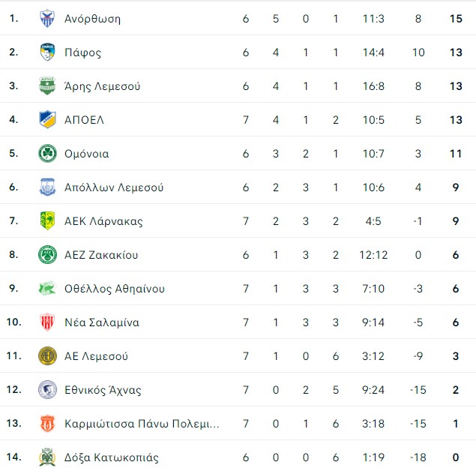Viewport: 476px width, 471px height.
Task: Click the Άρης Λεμεσού green crest
Action: [47, 86]
